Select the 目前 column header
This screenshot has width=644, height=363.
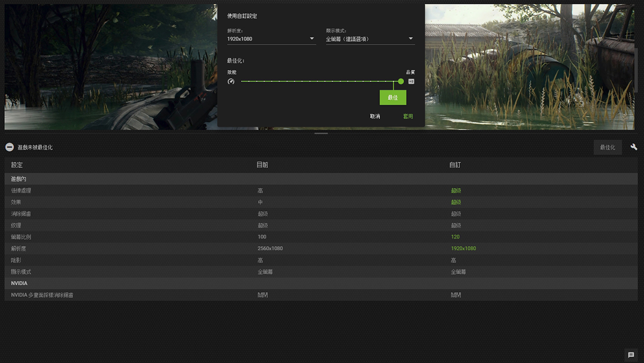[x=262, y=165]
